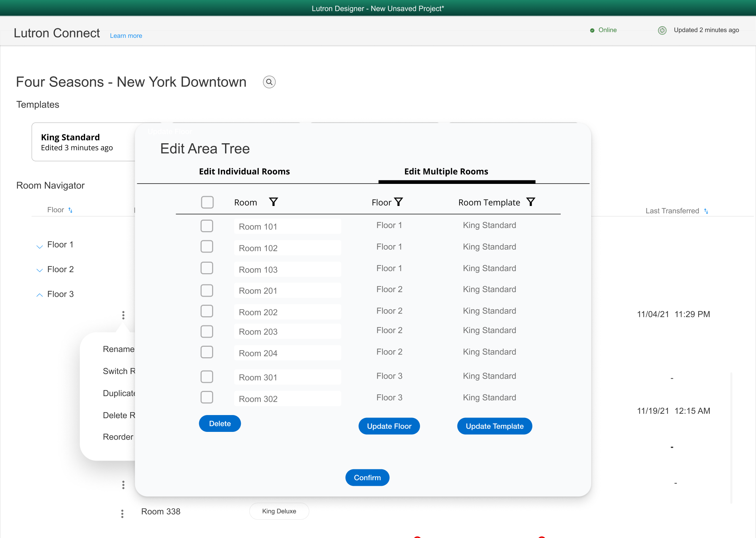The image size is (756, 538).
Task: Sort the Floor column in Room Navigator
Action: tap(71, 210)
